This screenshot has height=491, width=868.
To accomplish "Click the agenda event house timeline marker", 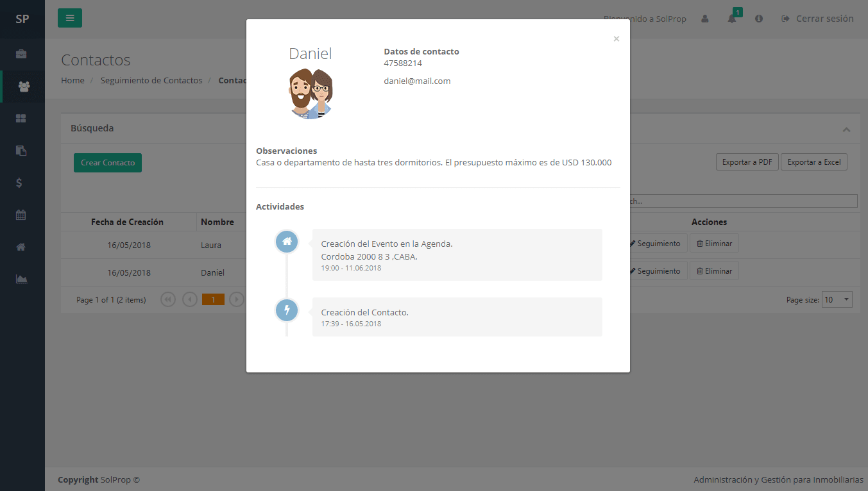I will tap(287, 242).
